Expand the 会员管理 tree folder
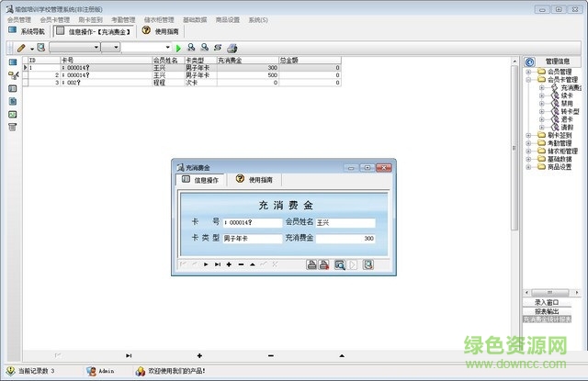 coord(528,72)
